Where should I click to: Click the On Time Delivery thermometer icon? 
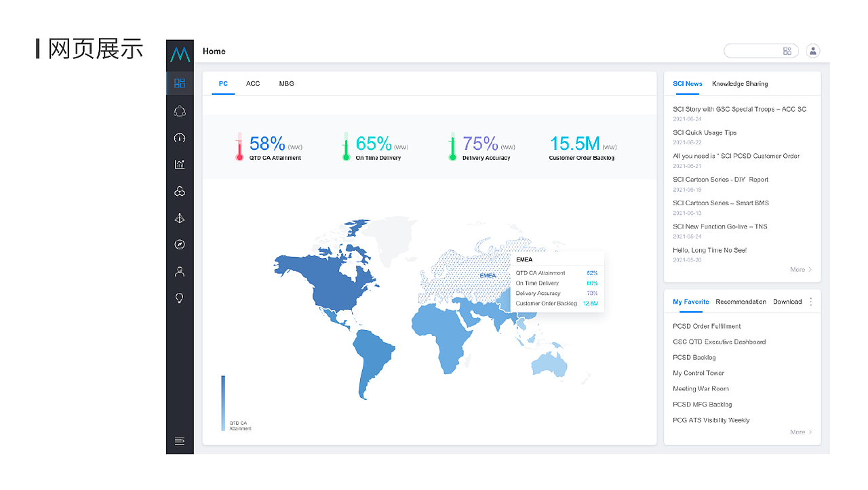(x=345, y=146)
